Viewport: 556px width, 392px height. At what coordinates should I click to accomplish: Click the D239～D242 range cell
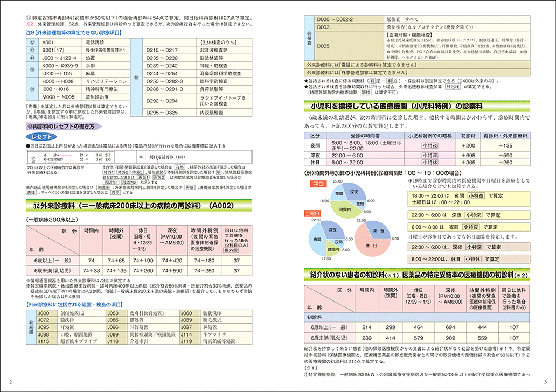coord(169,66)
